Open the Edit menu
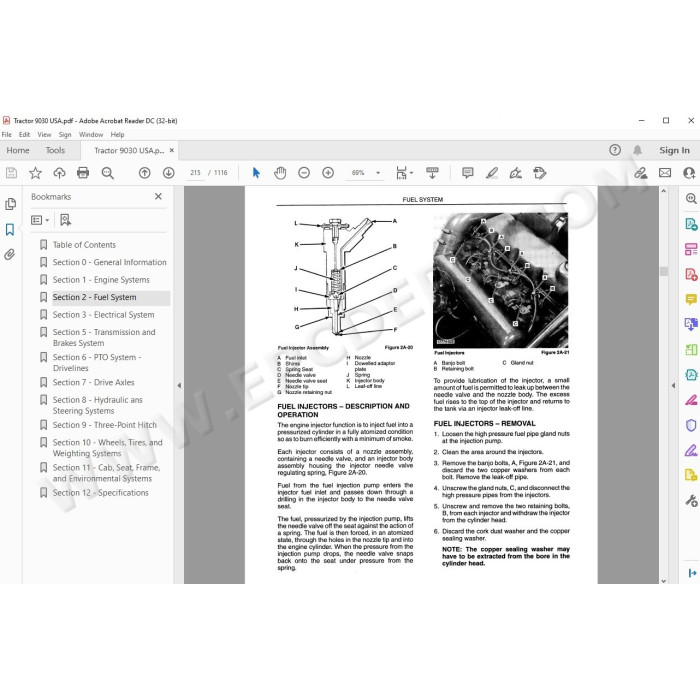Viewport: 700px width, 700px height. [x=24, y=134]
